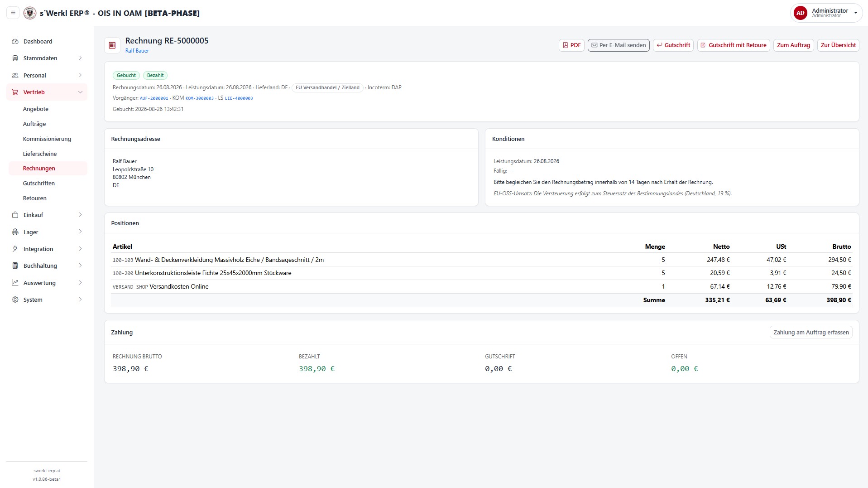Go to Kommissionierung

[47, 139]
